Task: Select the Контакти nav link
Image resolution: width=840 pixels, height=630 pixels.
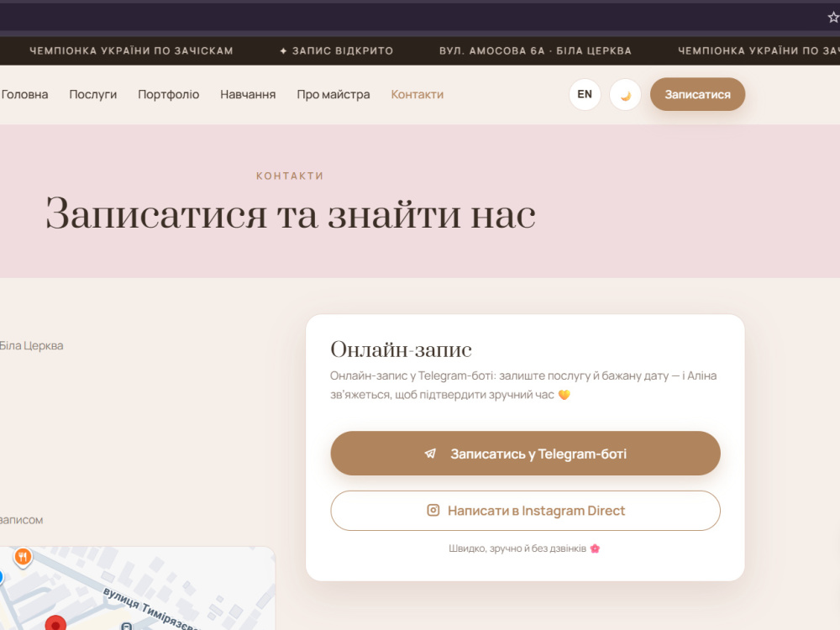Action: click(417, 95)
